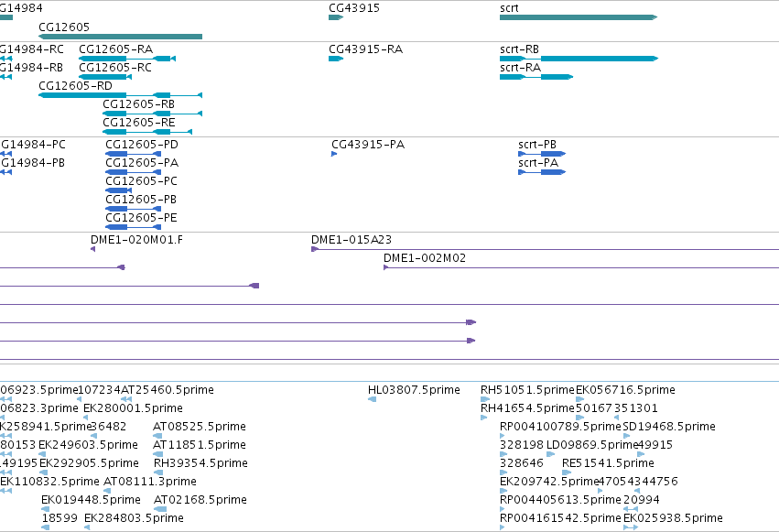Click the 328646 EST feature
The width and height of the screenshot is (779, 532).
point(503,472)
